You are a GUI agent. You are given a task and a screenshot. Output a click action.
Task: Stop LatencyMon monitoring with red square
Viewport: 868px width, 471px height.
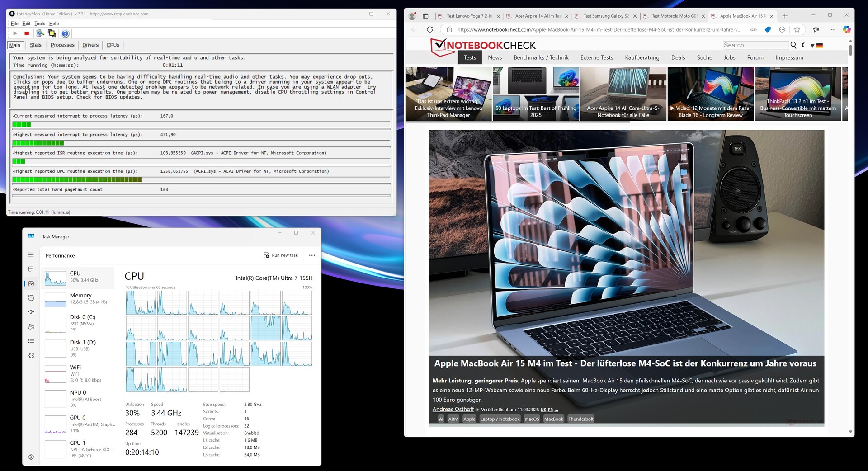(27, 33)
